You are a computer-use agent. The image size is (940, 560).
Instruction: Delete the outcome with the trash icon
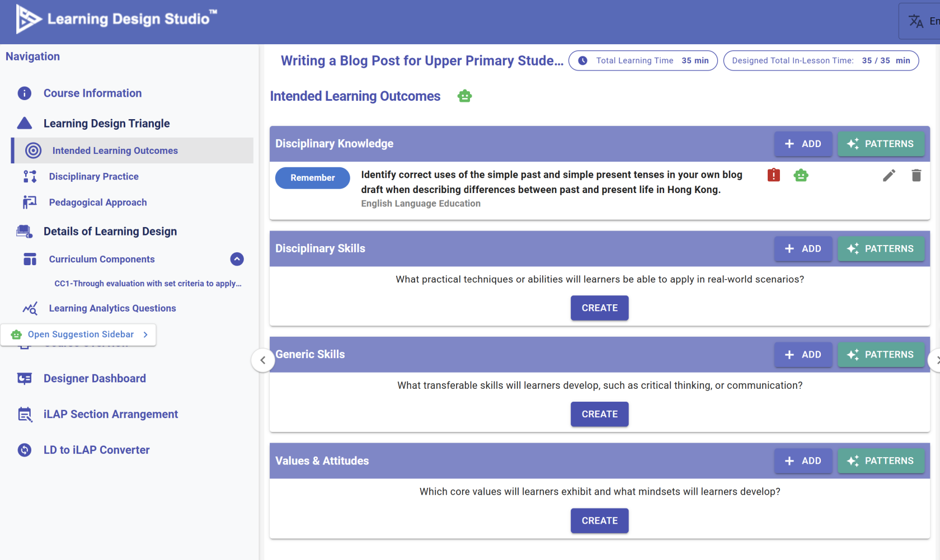pos(916,176)
